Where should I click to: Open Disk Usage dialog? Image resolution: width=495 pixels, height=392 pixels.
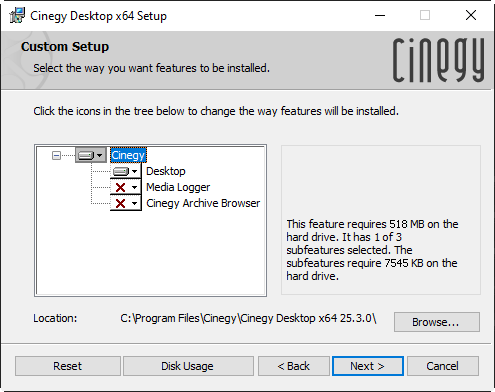pos(188,366)
